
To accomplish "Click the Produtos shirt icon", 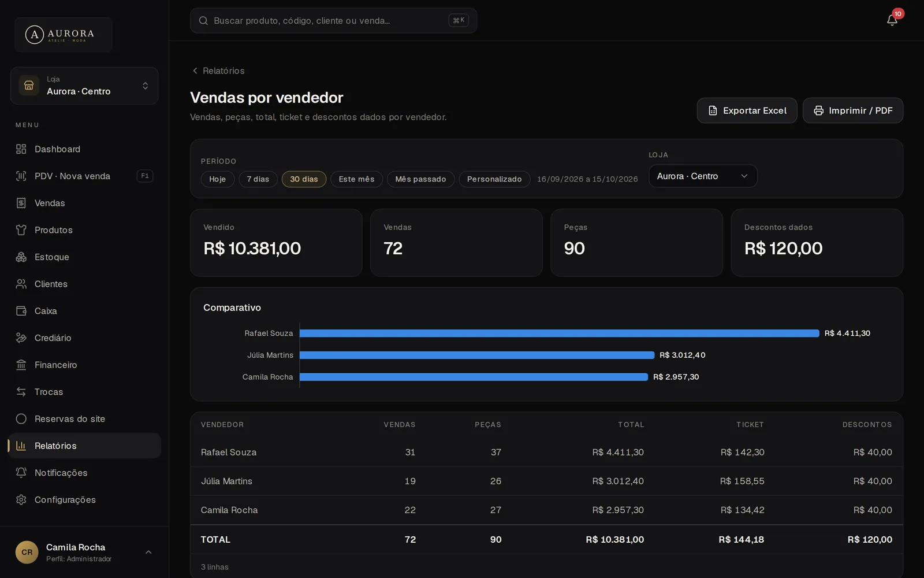I will (x=21, y=230).
